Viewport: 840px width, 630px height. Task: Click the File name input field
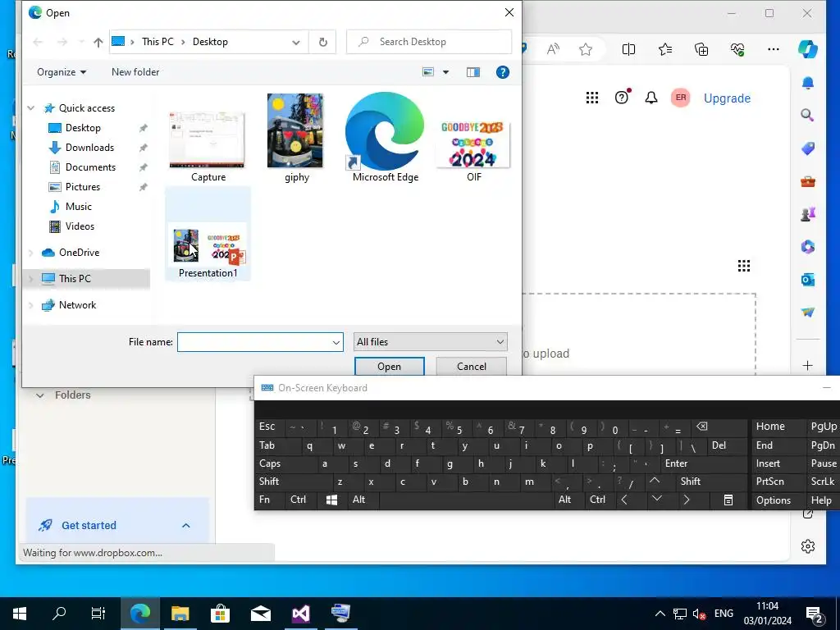point(254,342)
